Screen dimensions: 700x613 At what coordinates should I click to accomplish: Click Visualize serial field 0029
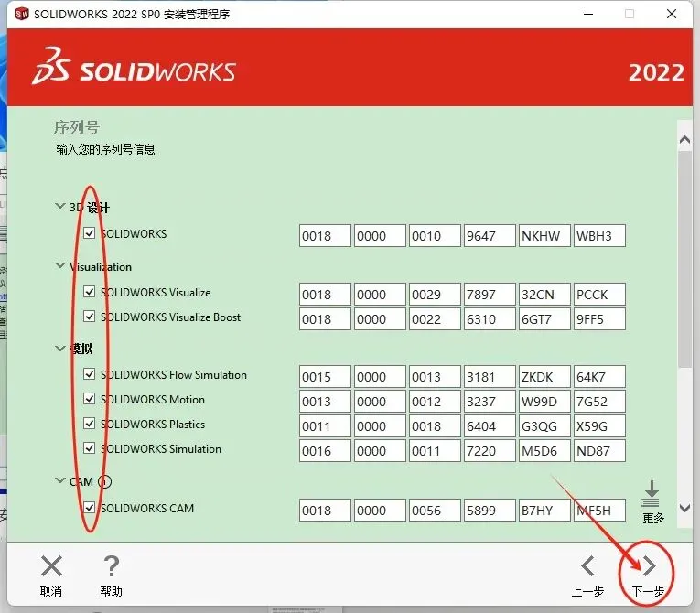(435, 295)
